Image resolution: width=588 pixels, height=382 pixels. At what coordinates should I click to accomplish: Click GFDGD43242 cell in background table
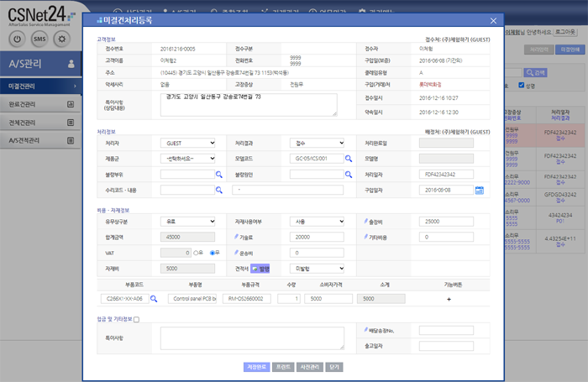(x=560, y=195)
